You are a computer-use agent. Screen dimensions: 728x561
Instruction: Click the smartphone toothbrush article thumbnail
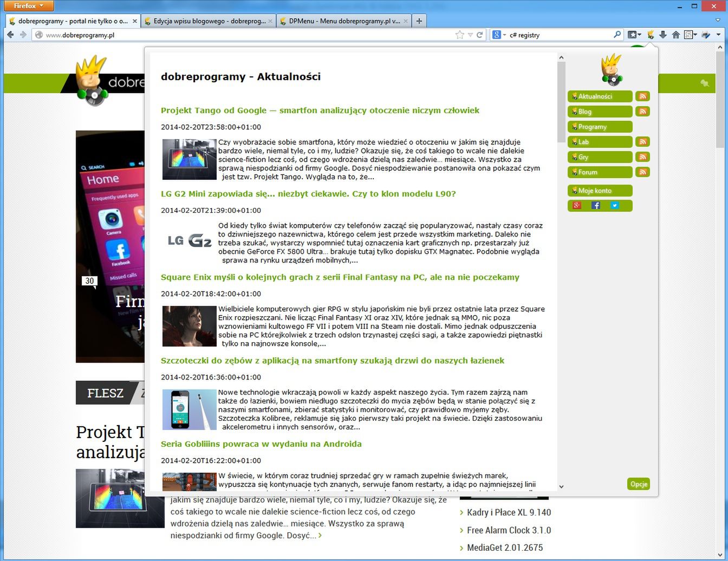click(x=190, y=409)
